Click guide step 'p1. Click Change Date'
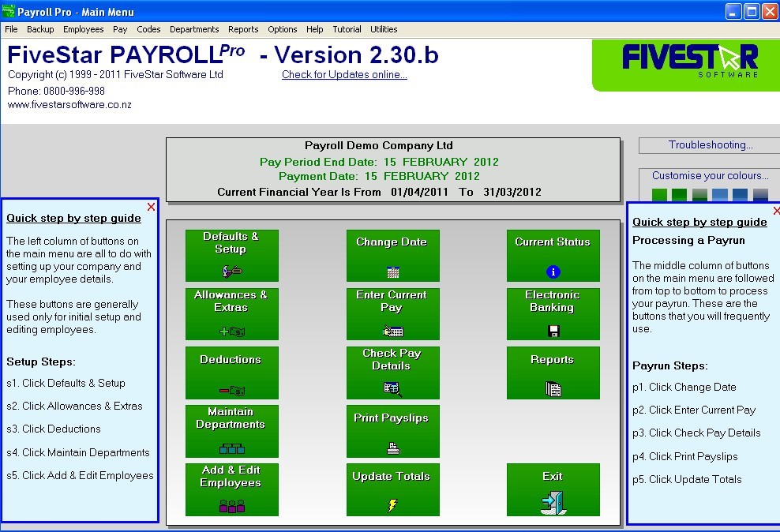Image resolution: width=780 pixels, height=532 pixels. tap(684, 388)
